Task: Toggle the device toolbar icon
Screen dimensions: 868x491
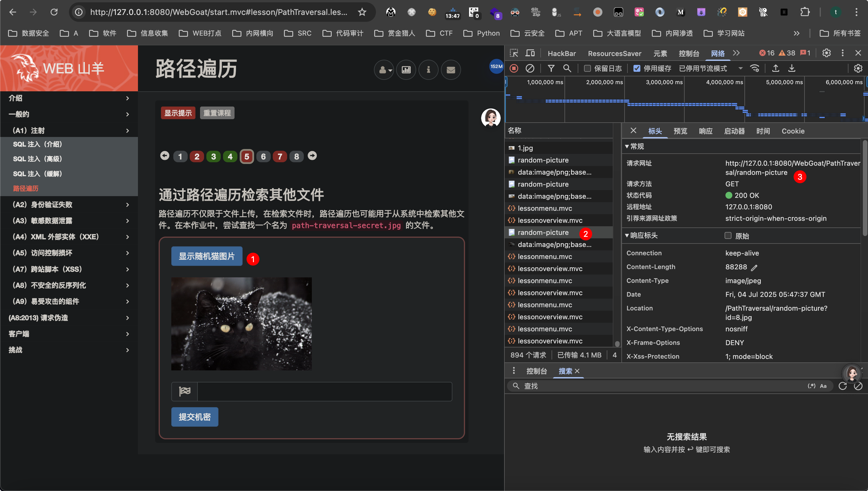Action: (530, 53)
